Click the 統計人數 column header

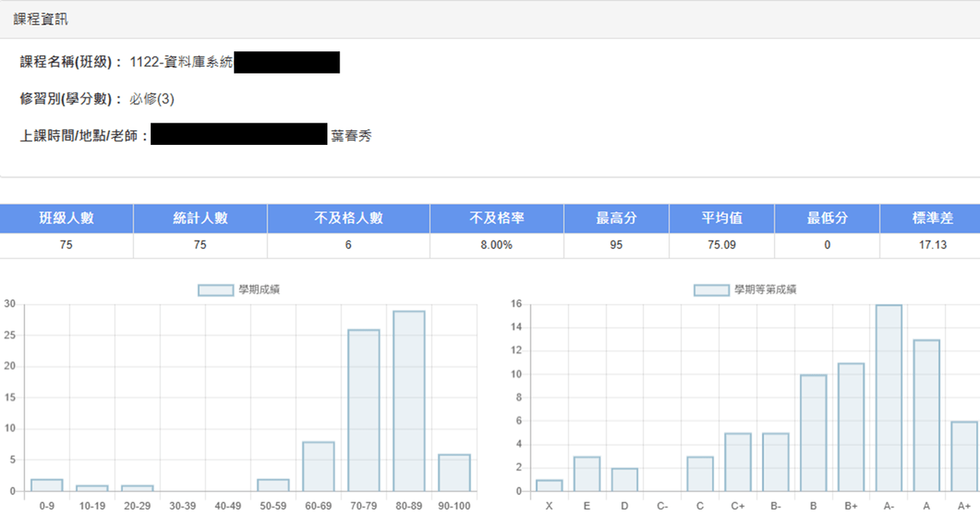pyautogui.click(x=200, y=218)
